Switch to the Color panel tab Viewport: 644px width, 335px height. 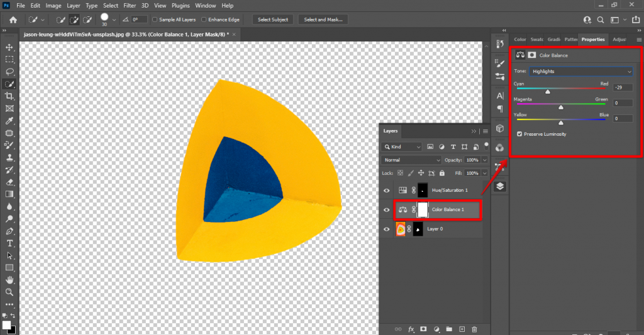click(x=520, y=40)
